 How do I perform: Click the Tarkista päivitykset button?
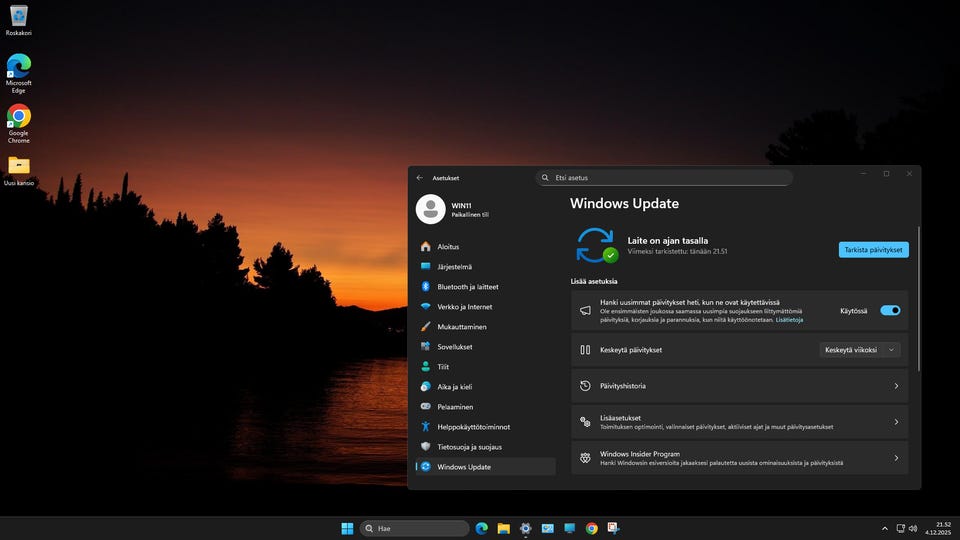pos(873,250)
